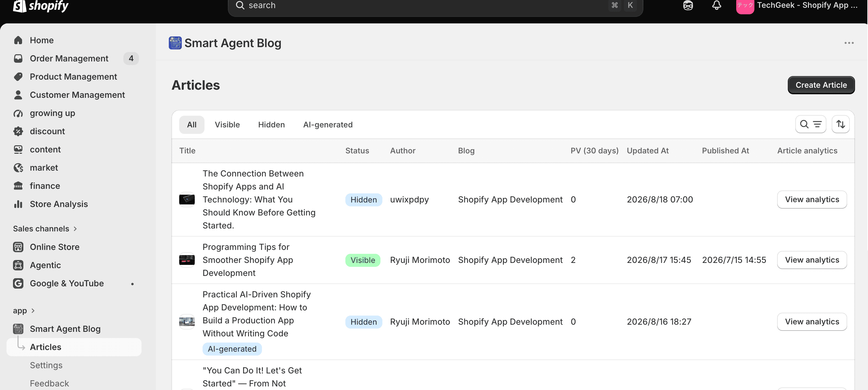
Task: Click the AI-generated tag under Practical AI-Driven
Action: point(232,349)
